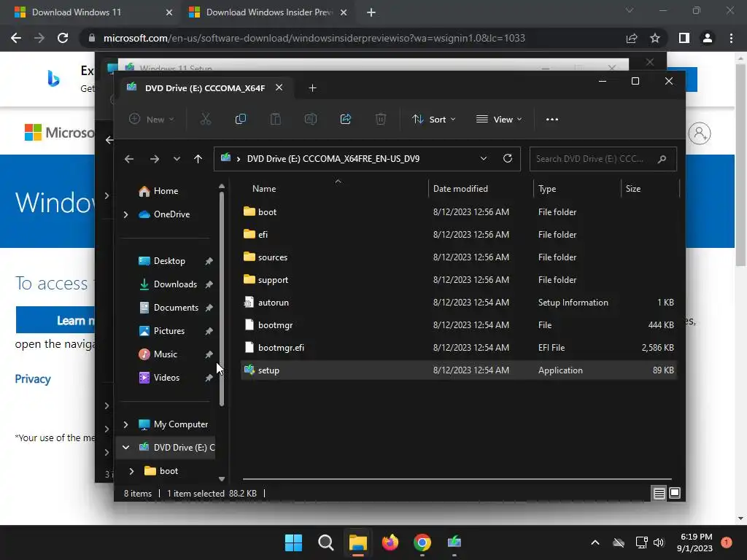Expand OneDrive in navigation pane
The height and width of the screenshot is (560, 747).
coord(125,215)
